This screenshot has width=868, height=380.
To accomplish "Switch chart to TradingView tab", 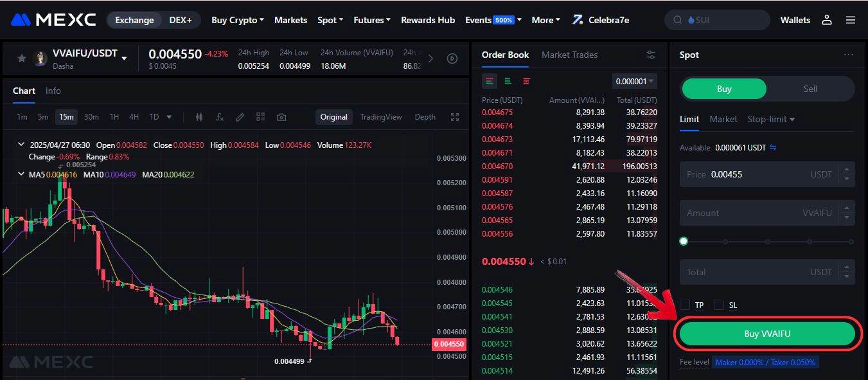I will (381, 117).
